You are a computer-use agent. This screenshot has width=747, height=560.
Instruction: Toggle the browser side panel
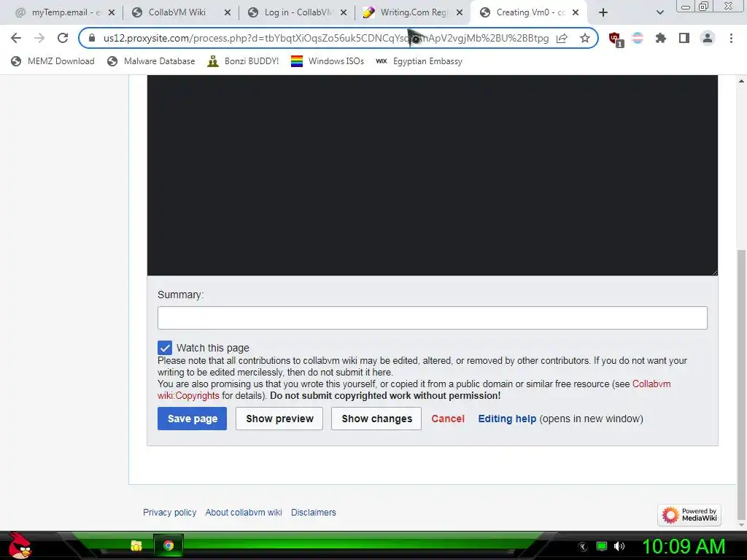tap(684, 38)
